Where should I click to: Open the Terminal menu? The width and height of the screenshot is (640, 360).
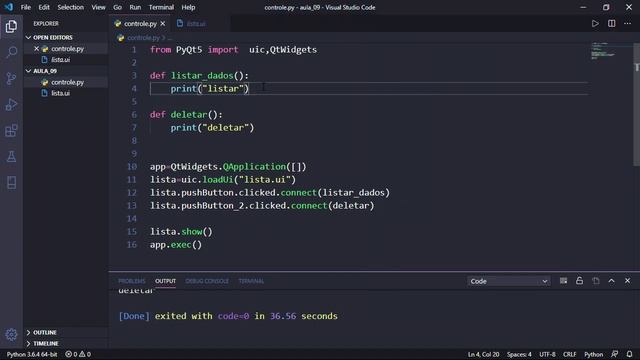[x=161, y=7]
